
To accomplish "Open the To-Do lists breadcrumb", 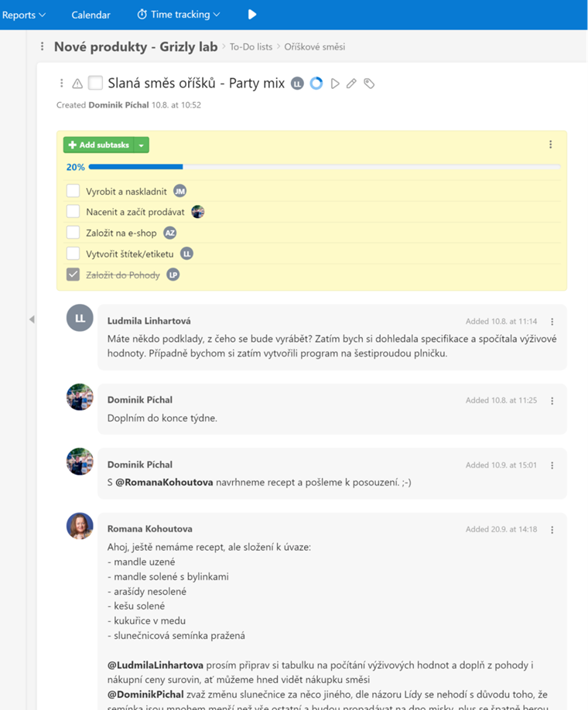I will click(x=251, y=46).
